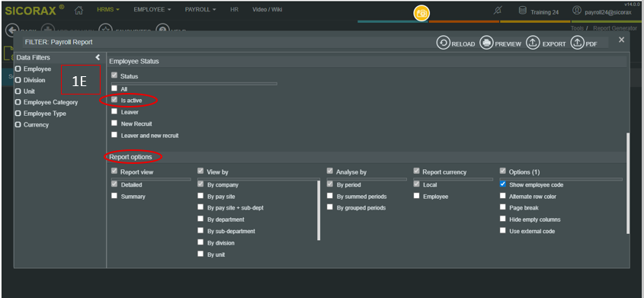Open the HRMS dropdown menu

coord(108,9)
